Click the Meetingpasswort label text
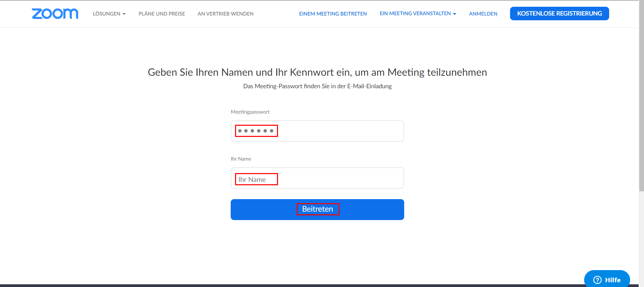The width and height of the screenshot is (644, 287). [x=250, y=112]
